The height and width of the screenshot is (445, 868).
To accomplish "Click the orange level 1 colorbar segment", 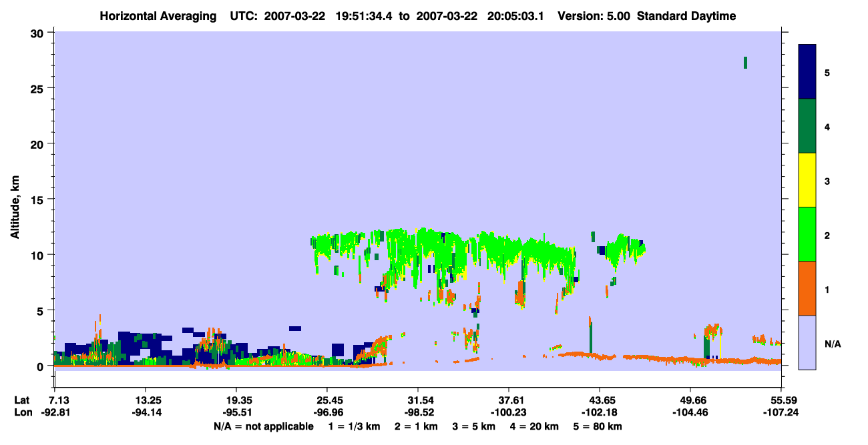I will (807, 288).
